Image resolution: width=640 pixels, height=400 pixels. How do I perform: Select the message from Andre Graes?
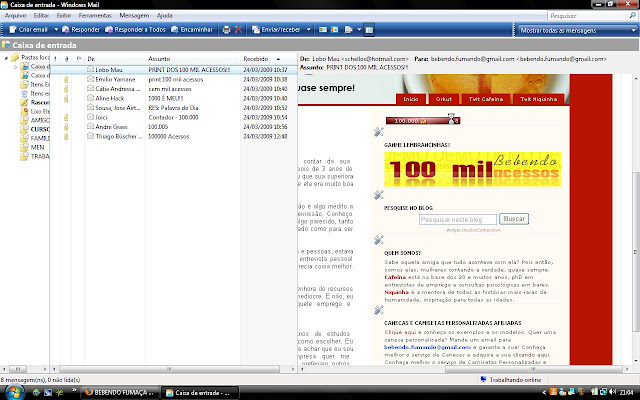[174, 127]
